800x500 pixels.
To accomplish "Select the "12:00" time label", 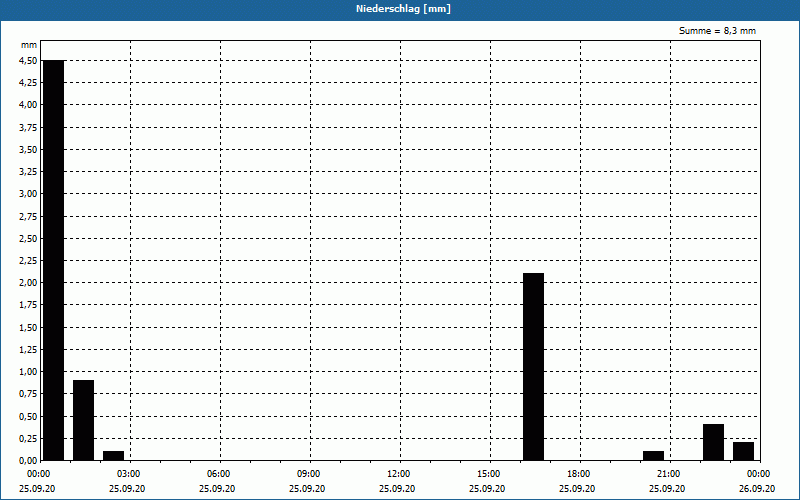I will pyautogui.click(x=398, y=474).
